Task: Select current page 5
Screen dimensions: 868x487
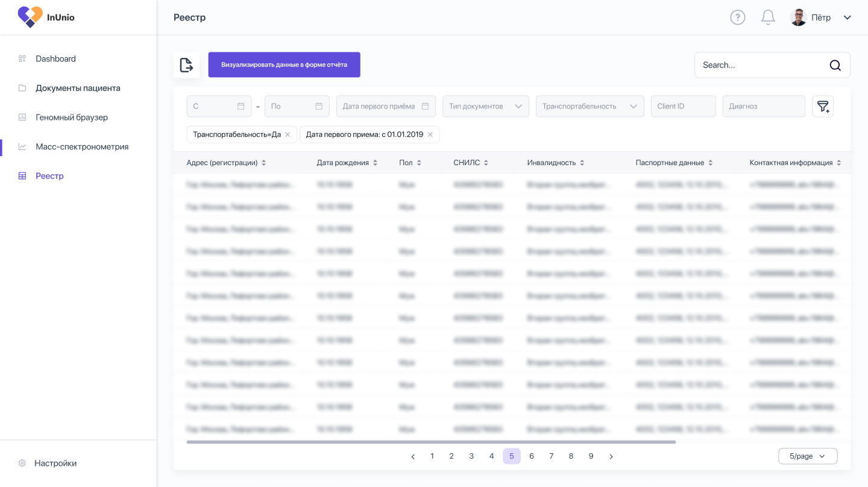Action: 511,456
